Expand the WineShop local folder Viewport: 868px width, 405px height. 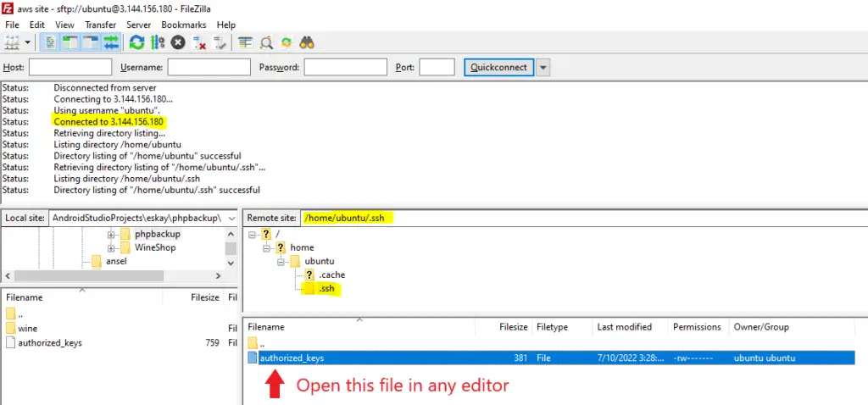click(x=111, y=247)
